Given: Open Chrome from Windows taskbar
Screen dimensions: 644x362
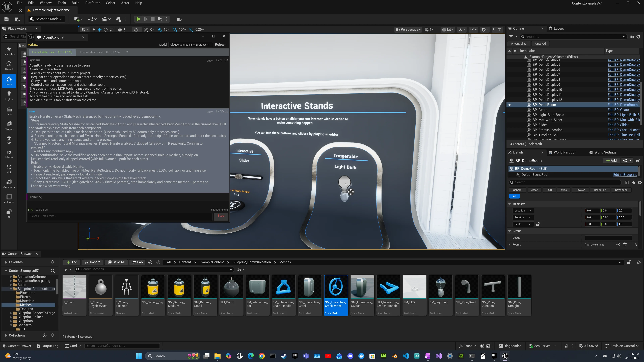Looking at the screenshot, I should click(x=262, y=356).
